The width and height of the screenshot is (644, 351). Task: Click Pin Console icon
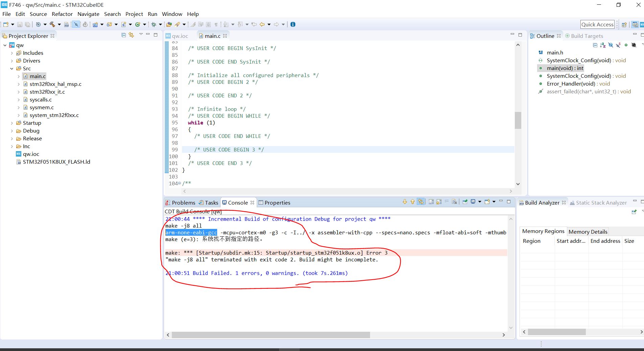[x=465, y=202]
